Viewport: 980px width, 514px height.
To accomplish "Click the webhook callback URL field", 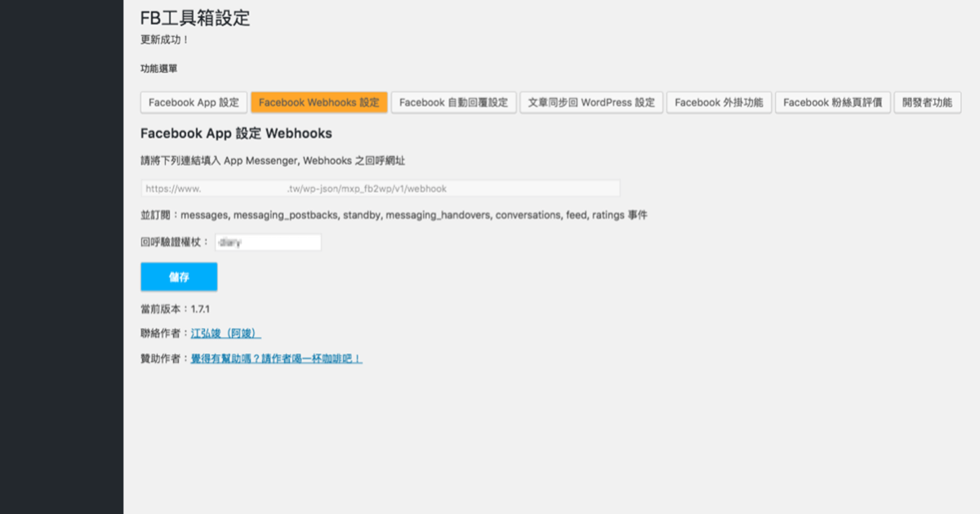I will 380,189.
